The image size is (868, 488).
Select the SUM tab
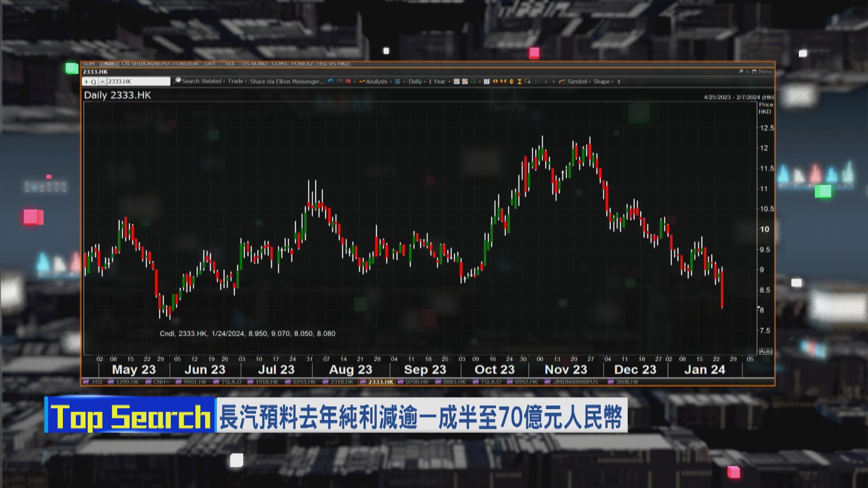89,64
